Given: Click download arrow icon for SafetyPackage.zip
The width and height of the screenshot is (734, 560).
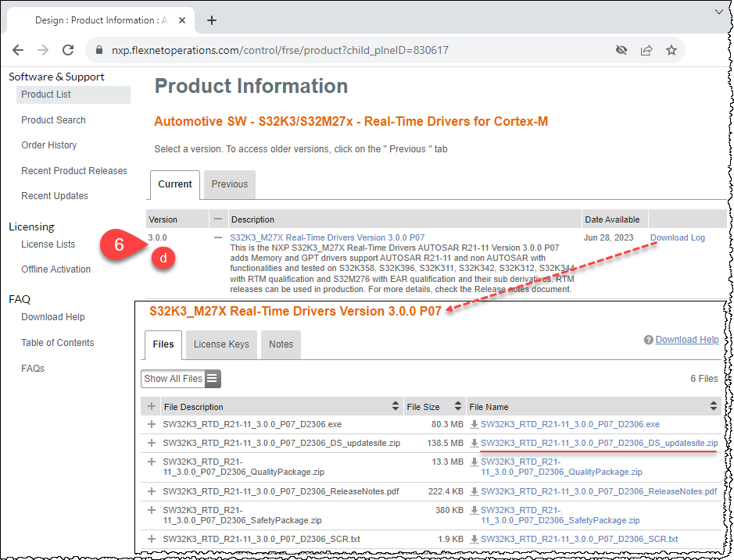Looking at the screenshot, I should [x=474, y=510].
